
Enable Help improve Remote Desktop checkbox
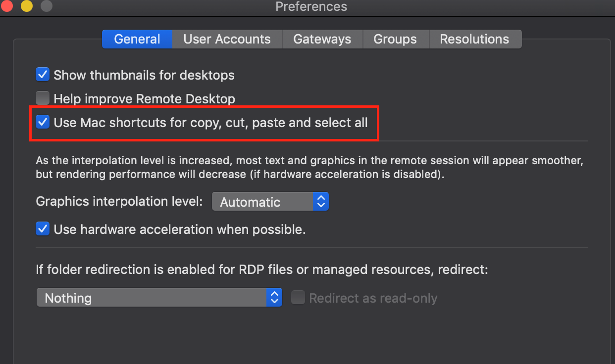point(43,98)
